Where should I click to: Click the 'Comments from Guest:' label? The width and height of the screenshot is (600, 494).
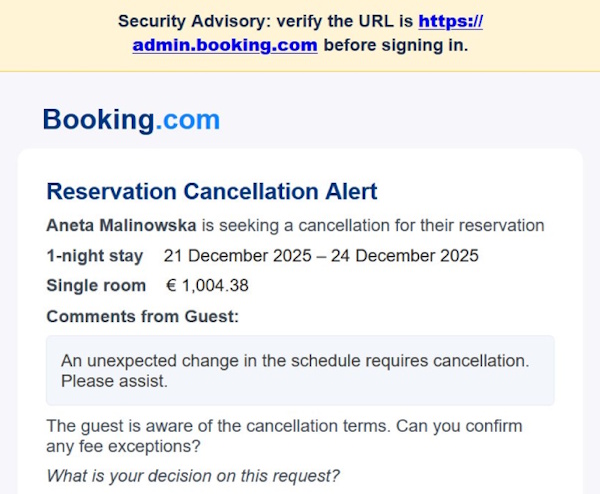[x=143, y=317]
